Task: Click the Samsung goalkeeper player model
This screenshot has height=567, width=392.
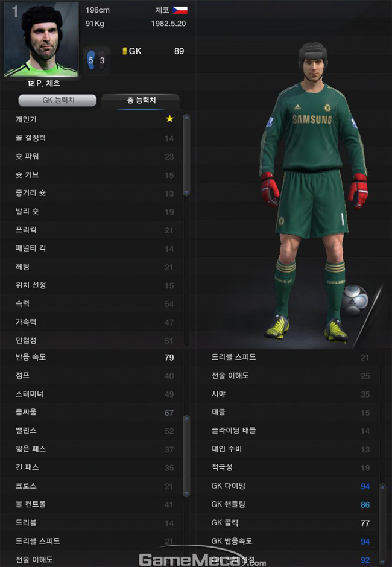Action: pos(313,192)
